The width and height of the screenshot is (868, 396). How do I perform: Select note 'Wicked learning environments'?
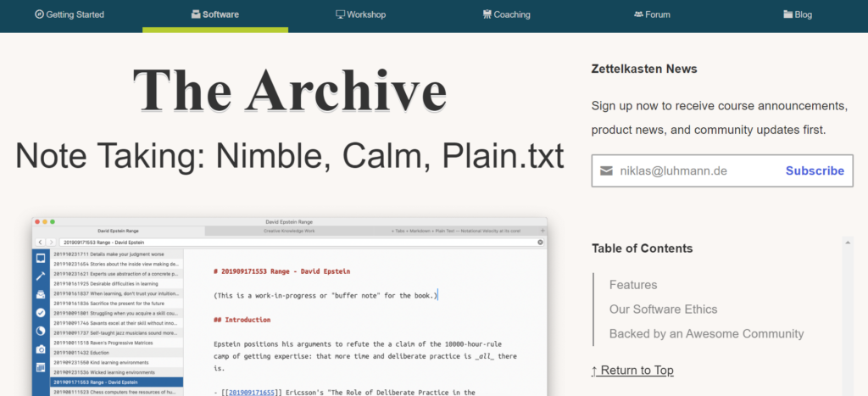click(117, 372)
